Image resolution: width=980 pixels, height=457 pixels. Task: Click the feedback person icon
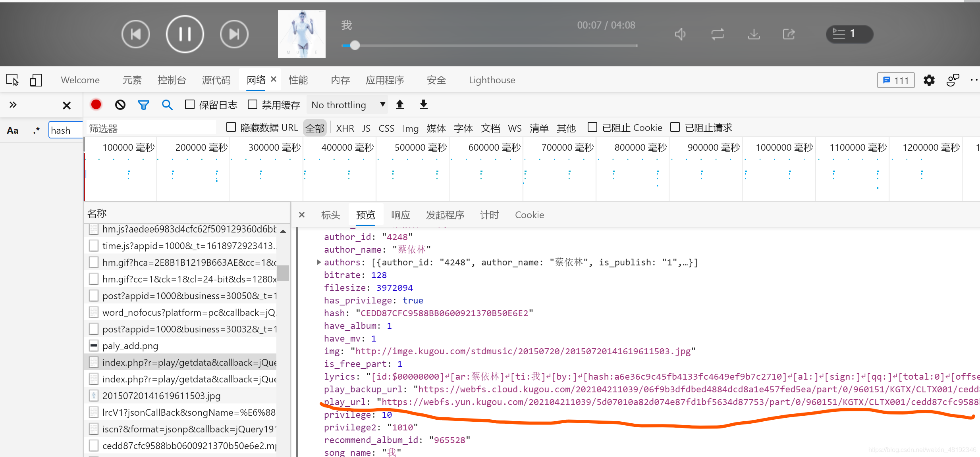[x=953, y=81]
